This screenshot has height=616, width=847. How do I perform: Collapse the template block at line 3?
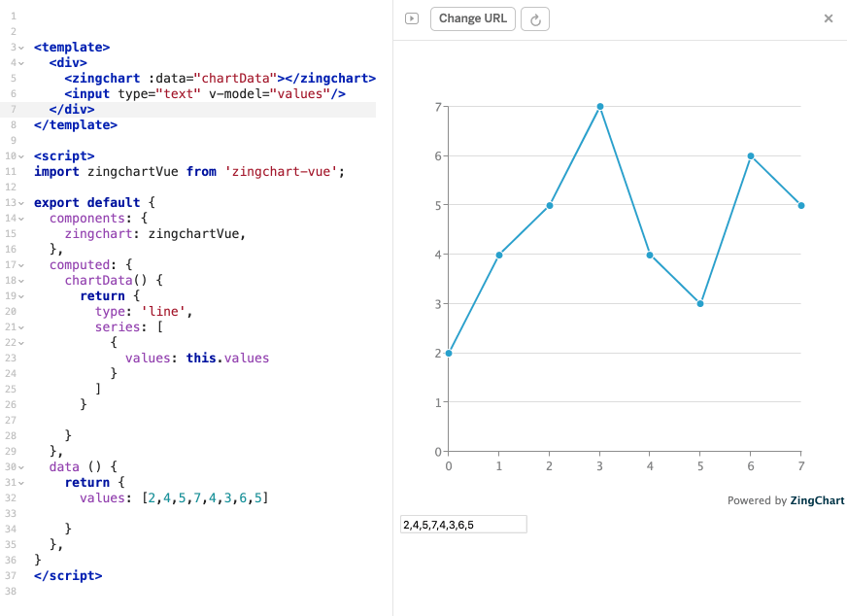click(x=18, y=47)
